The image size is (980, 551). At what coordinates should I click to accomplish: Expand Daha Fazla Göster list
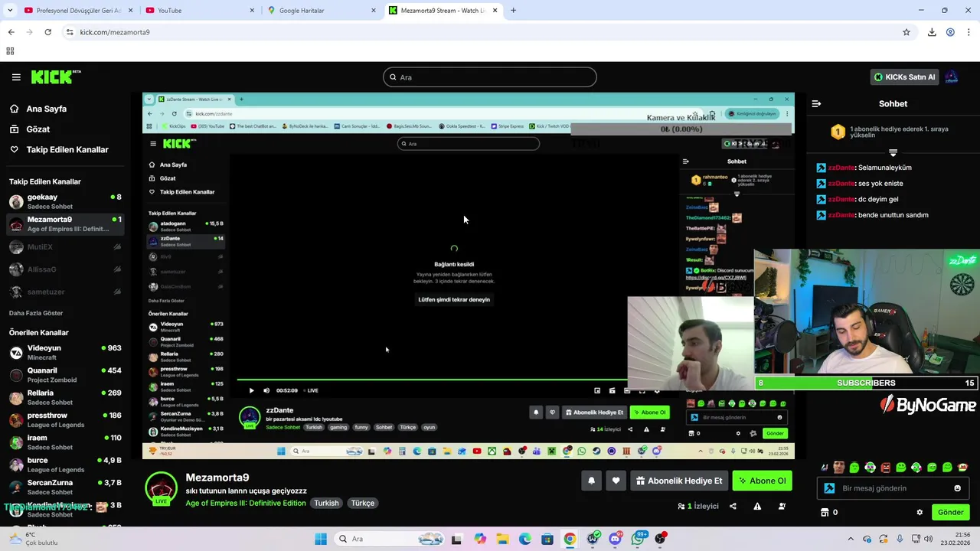coord(36,313)
